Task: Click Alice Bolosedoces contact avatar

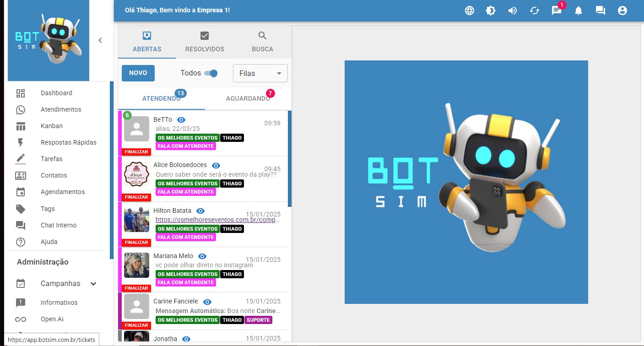Action: (136, 174)
